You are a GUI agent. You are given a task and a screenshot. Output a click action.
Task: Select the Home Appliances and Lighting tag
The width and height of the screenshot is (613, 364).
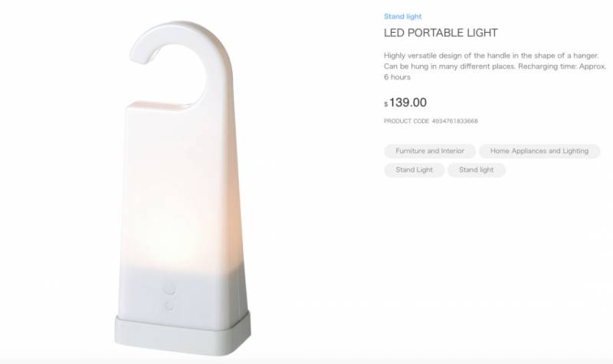[x=539, y=151]
